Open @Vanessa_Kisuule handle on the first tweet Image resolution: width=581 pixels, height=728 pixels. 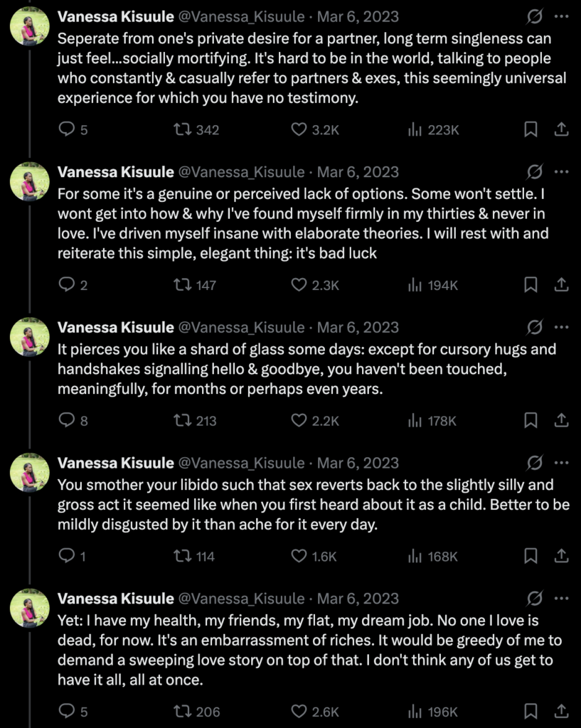(240, 16)
